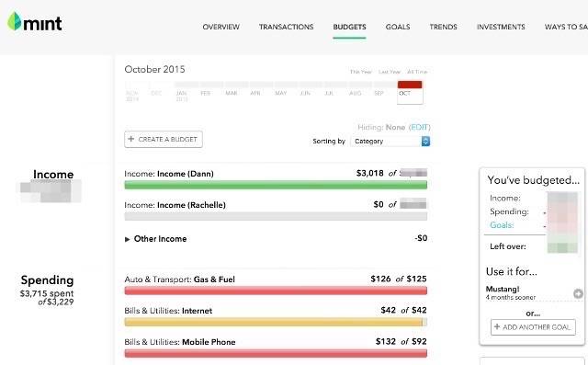The width and height of the screenshot is (588, 365).
Task: Select APR in the month timeline
Action: click(255, 93)
